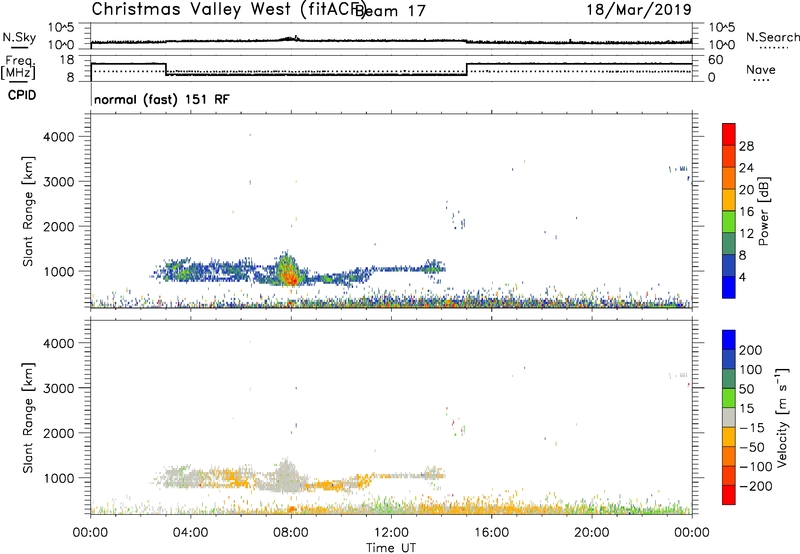Image resolution: width=800 pixels, height=554 pixels.
Task: Click the '28' label on Power colorbar
Action: pyautogui.click(x=746, y=146)
